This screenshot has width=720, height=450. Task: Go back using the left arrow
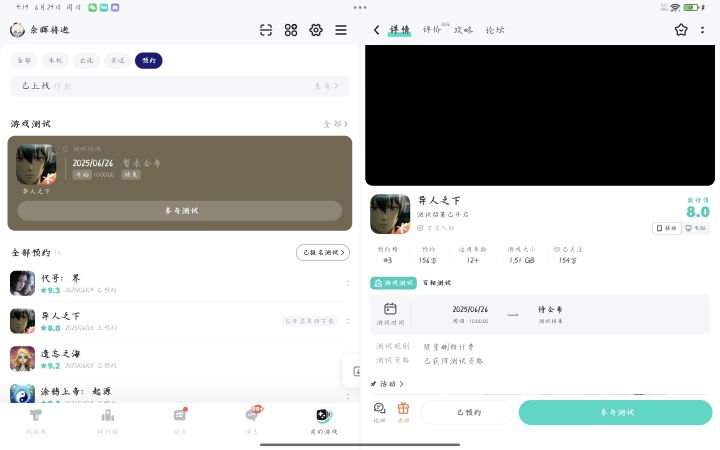click(x=377, y=30)
